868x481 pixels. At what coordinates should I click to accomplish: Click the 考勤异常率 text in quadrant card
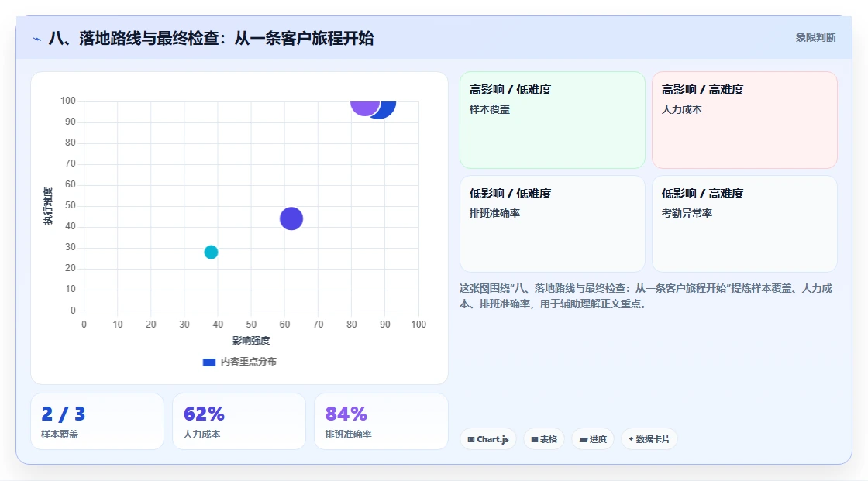[687, 213]
